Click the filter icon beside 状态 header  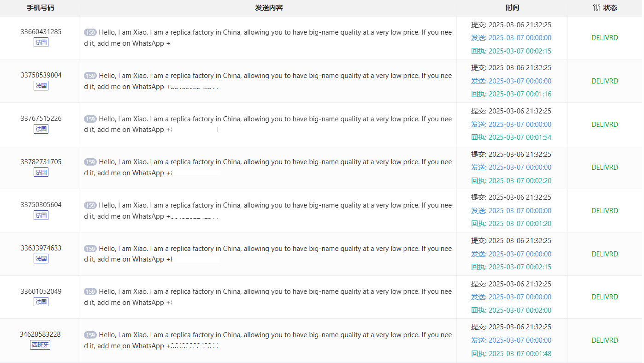point(597,8)
